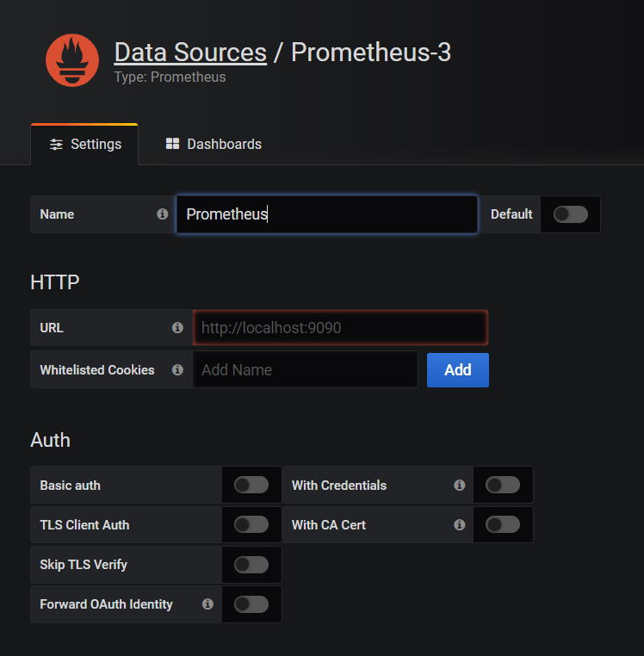Click the Whitelisted Cookies info icon
The width and height of the screenshot is (644, 656).
[177, 370]
